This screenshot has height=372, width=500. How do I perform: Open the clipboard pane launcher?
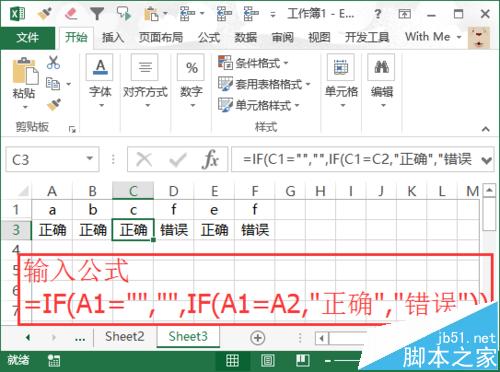tap(72, 129)
